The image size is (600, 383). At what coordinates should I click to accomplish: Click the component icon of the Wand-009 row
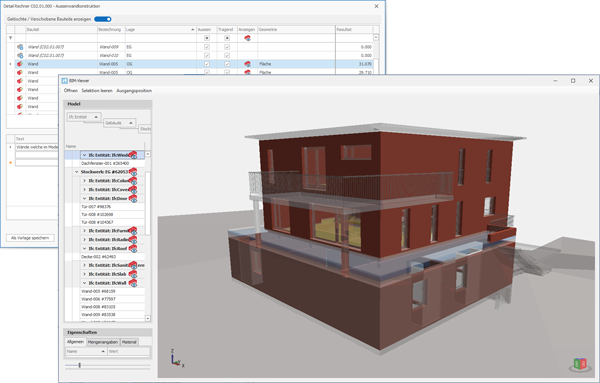pos(20,47)
